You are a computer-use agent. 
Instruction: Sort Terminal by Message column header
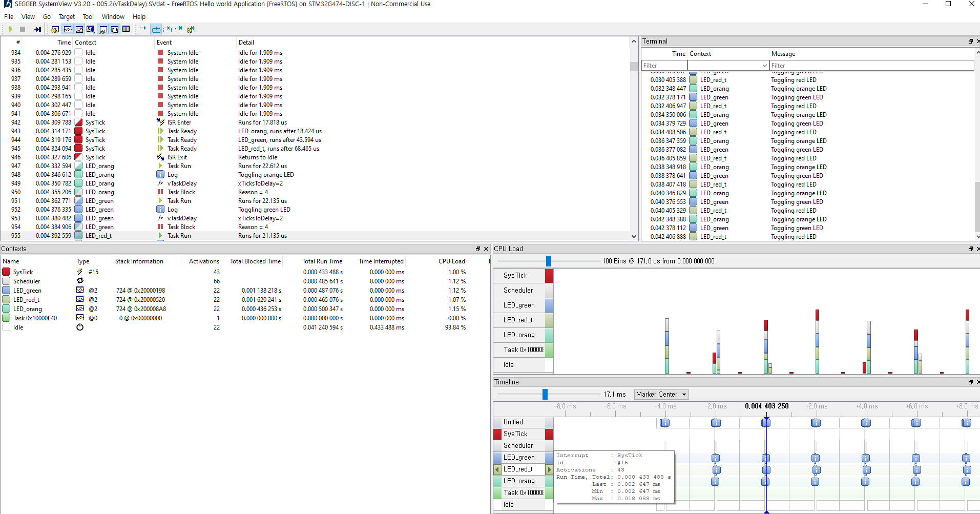tap(783, 54)
